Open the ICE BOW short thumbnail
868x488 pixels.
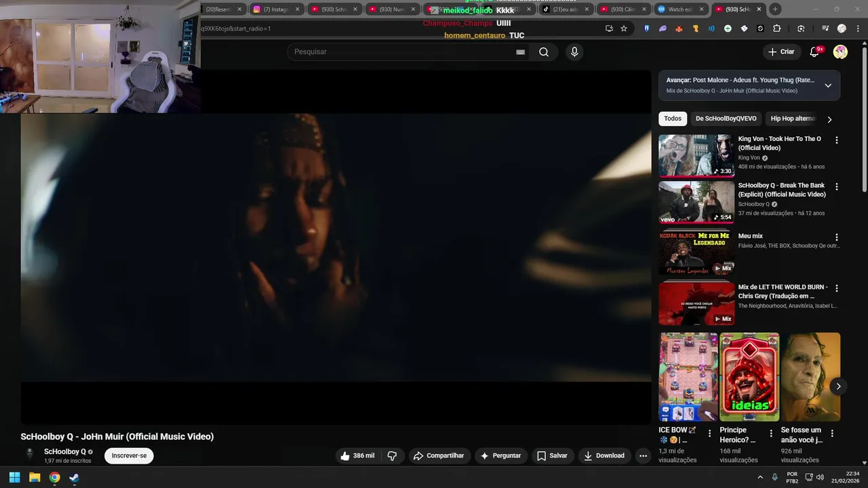point(688,377)
